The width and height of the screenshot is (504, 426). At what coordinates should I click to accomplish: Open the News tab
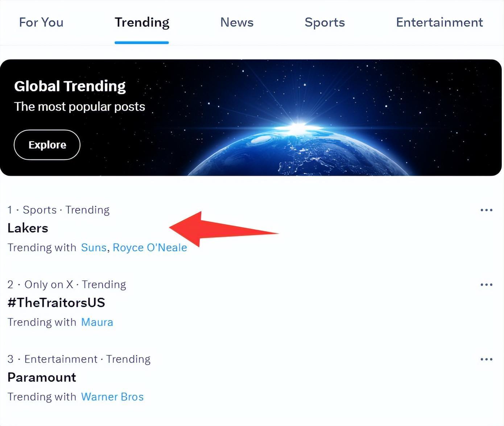(x=237, y=22)
